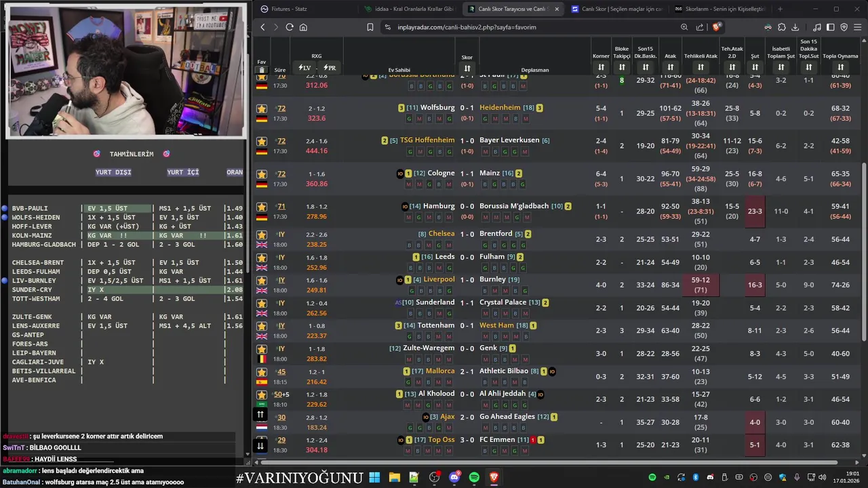This screenshot has width=868, height=488.
Task: Switch to Skorlarım tab
Action: coord(719,9)
